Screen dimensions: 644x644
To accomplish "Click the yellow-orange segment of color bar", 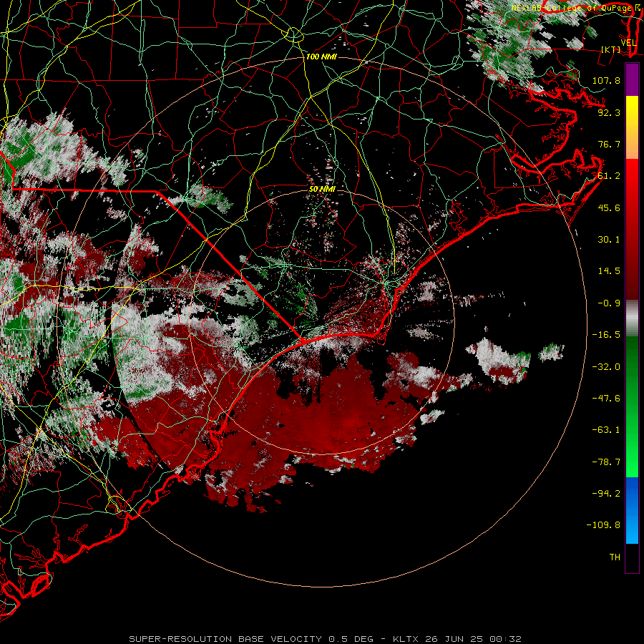I will (x=632, y=127).
